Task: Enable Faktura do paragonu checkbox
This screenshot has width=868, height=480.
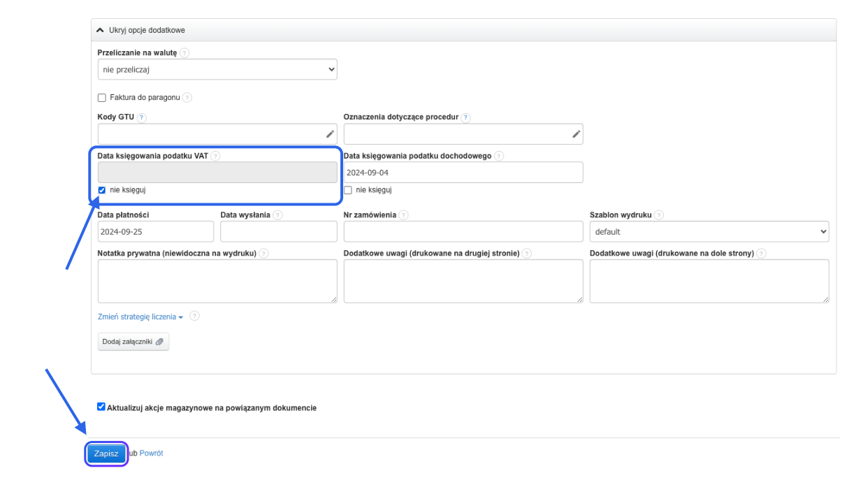Action: tap(102, 98)
